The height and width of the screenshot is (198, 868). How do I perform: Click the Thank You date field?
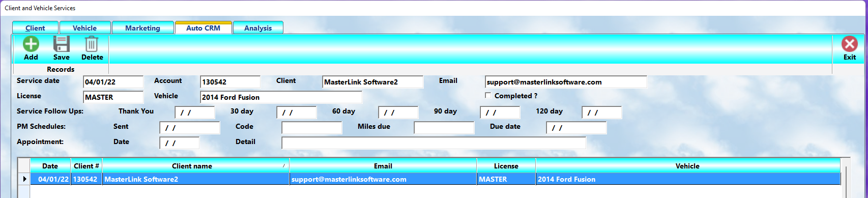pos(195,112)
